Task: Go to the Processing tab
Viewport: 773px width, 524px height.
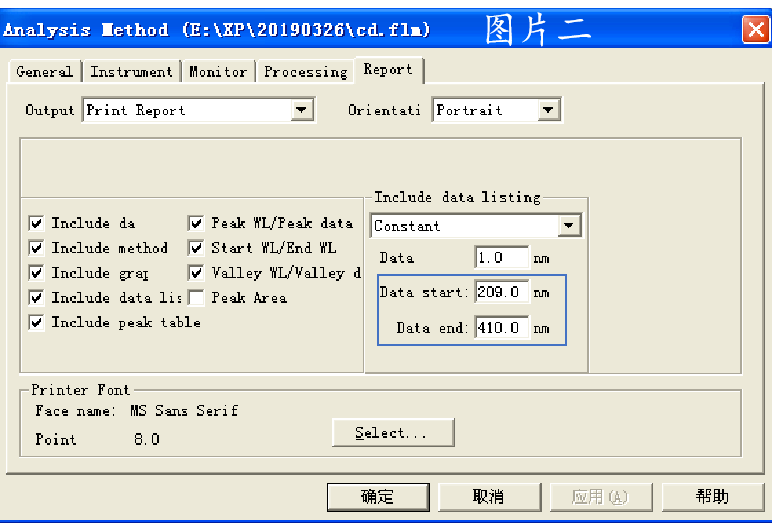Action: tap(305, 71)
